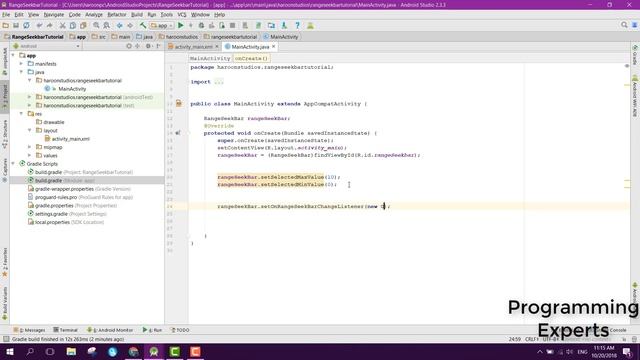Open the VCS menu

(182, 15)
